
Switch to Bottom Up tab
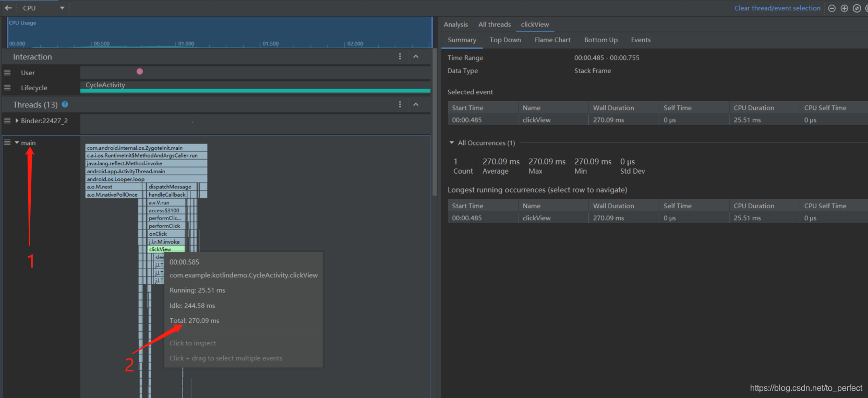(x=601, y=40)
